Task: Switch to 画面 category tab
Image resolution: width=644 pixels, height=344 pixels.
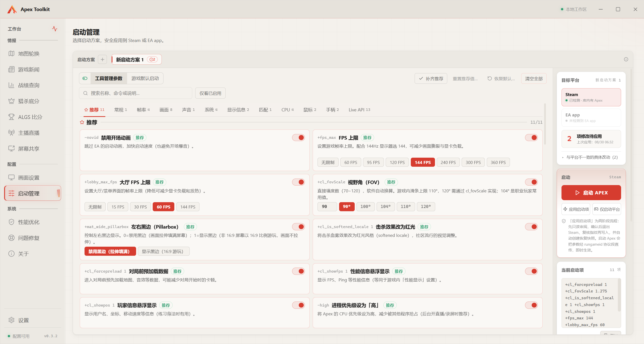Action: 166,110
